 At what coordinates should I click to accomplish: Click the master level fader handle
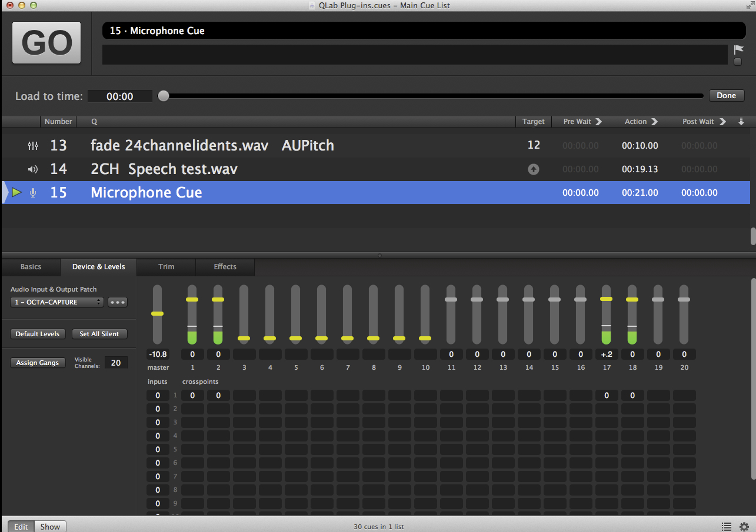157,314
